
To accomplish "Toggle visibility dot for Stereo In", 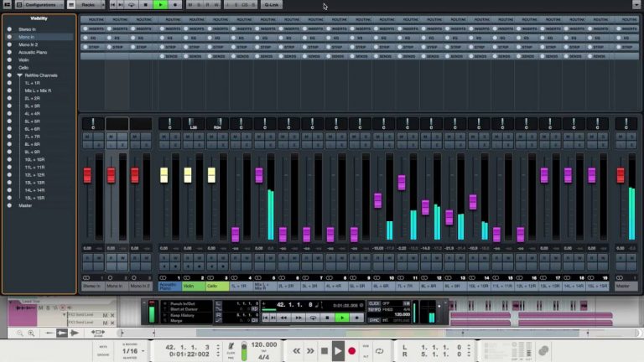I will (9, 29).
